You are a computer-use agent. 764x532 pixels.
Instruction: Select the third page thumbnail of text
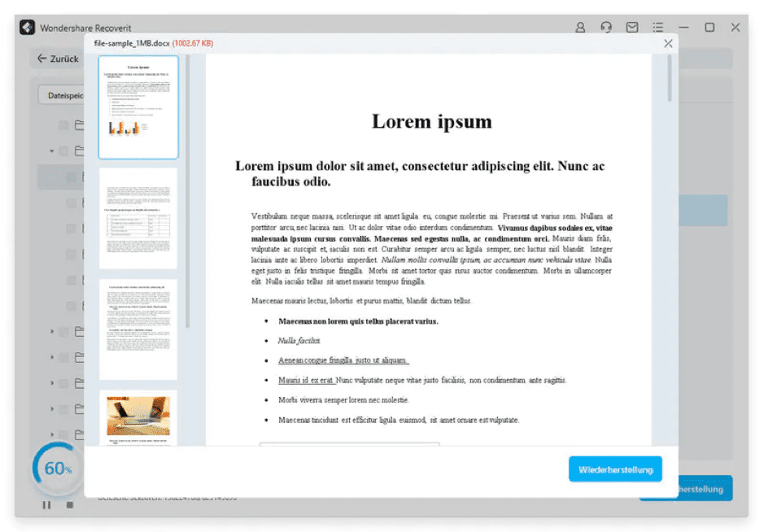(x=138, y=329)
